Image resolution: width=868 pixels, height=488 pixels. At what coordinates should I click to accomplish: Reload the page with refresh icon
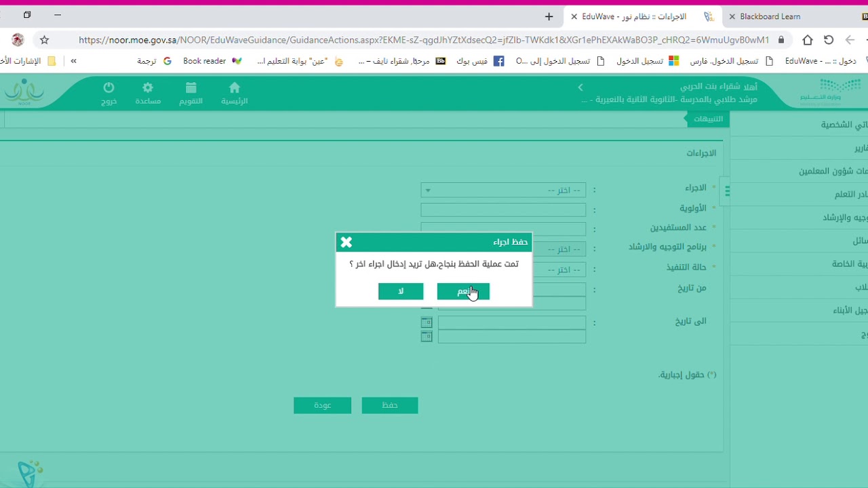(x=828, y=40)
